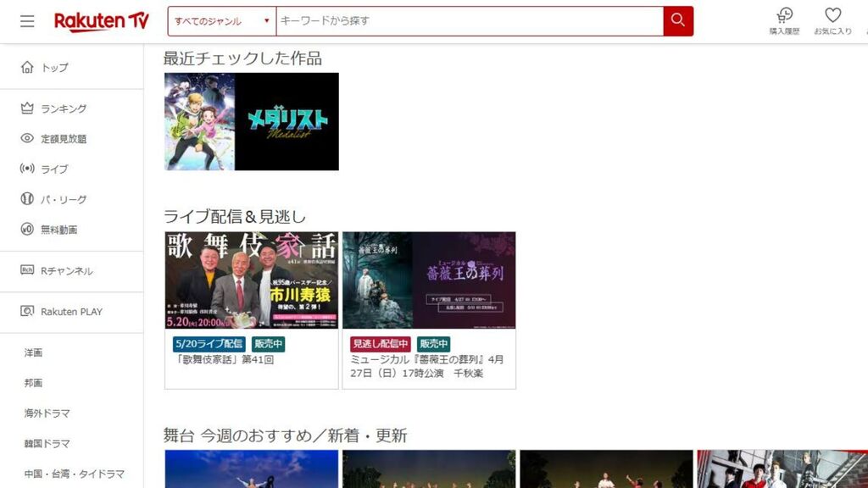Open the メダリスト anime character thumbnail

tap(200, 121)
